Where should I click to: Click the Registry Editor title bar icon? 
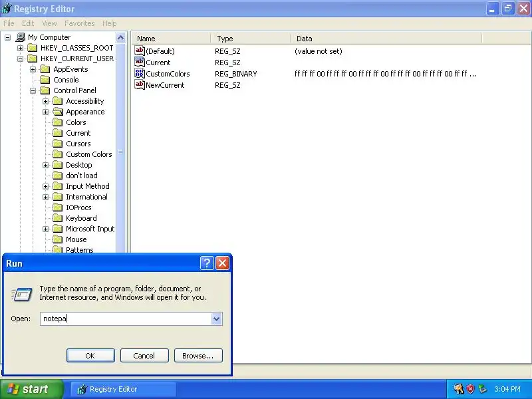(7, 9)
